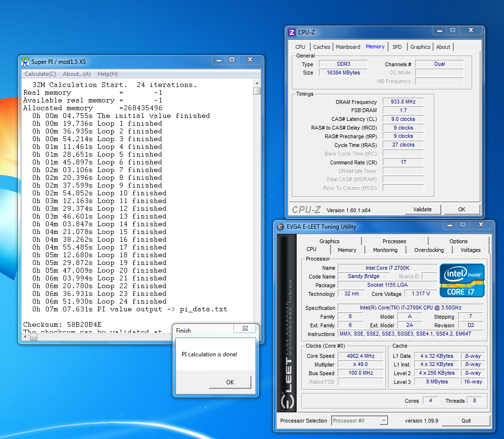Click the Threads count 8 value
This screenshot has width=504, height=439.
pos(475,400)
